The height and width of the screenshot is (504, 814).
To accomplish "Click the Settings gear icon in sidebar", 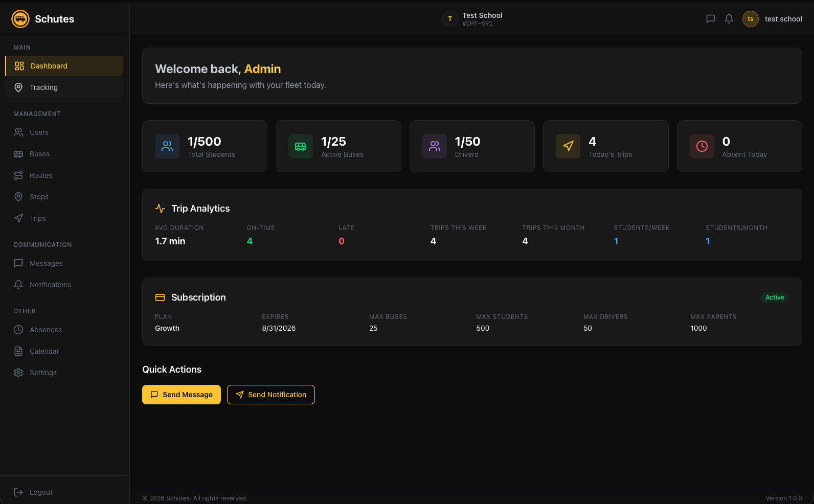I will coord(18,373).
